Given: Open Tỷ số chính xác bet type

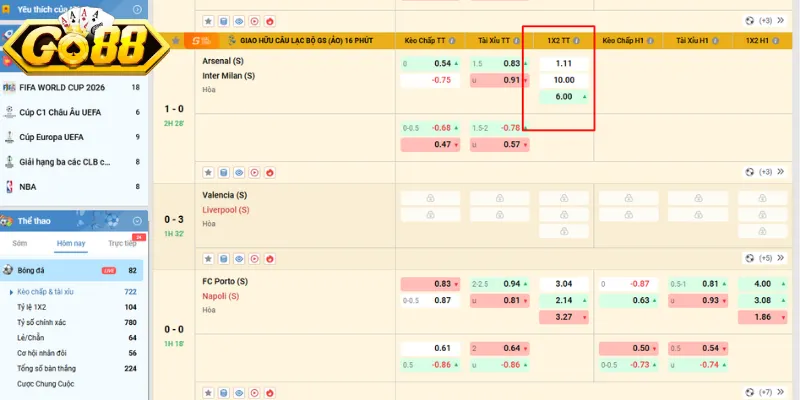Looking at the screenshot, I should click(x=46, y=322).
